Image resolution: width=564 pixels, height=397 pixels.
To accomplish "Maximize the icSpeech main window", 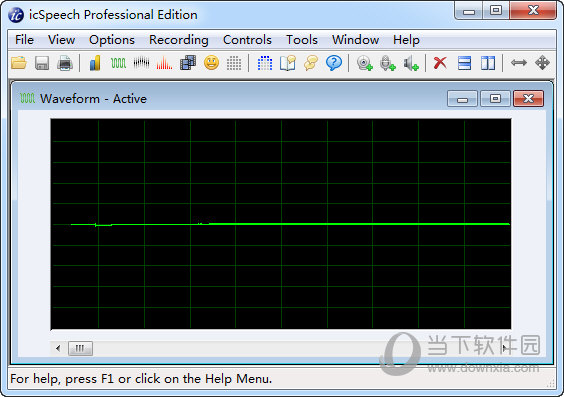I will [x=496, y=10].
